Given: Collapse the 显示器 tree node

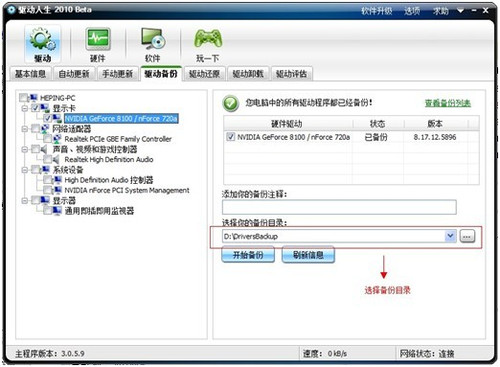Looking at the screenshot, I should [25, 200].
